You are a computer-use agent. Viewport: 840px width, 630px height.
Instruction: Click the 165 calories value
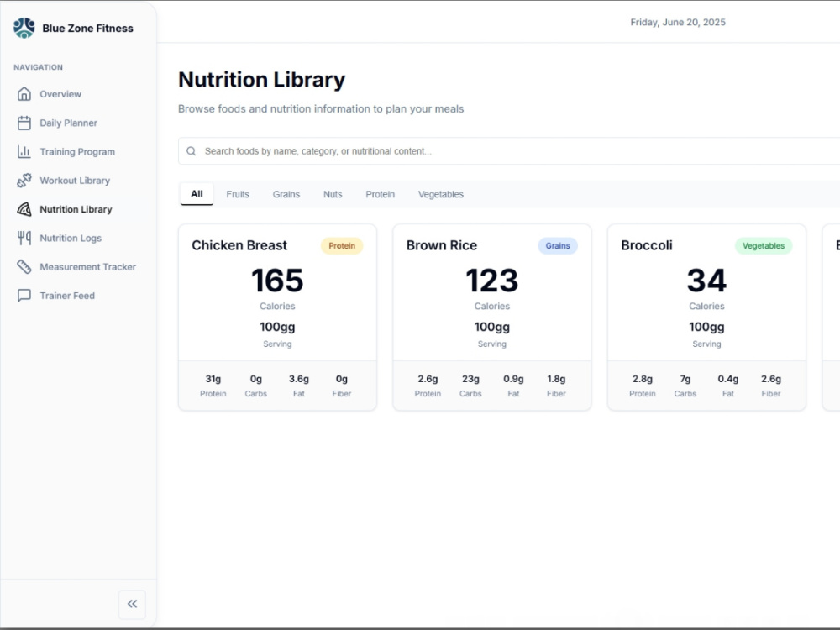[277, 281]
